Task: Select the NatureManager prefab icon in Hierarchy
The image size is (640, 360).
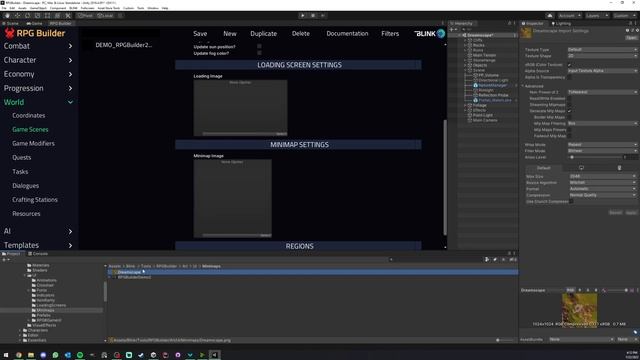Action: point(476,85)
